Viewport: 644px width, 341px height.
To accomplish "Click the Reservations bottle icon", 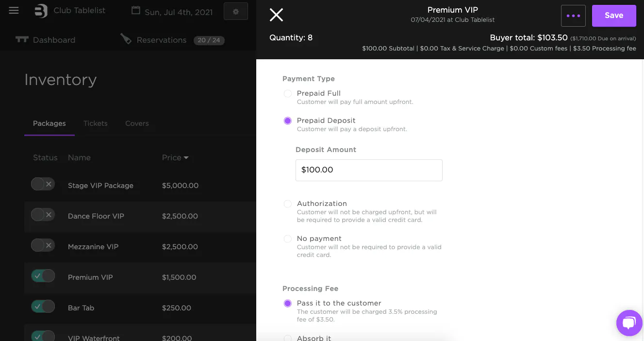I will (126, 39).
